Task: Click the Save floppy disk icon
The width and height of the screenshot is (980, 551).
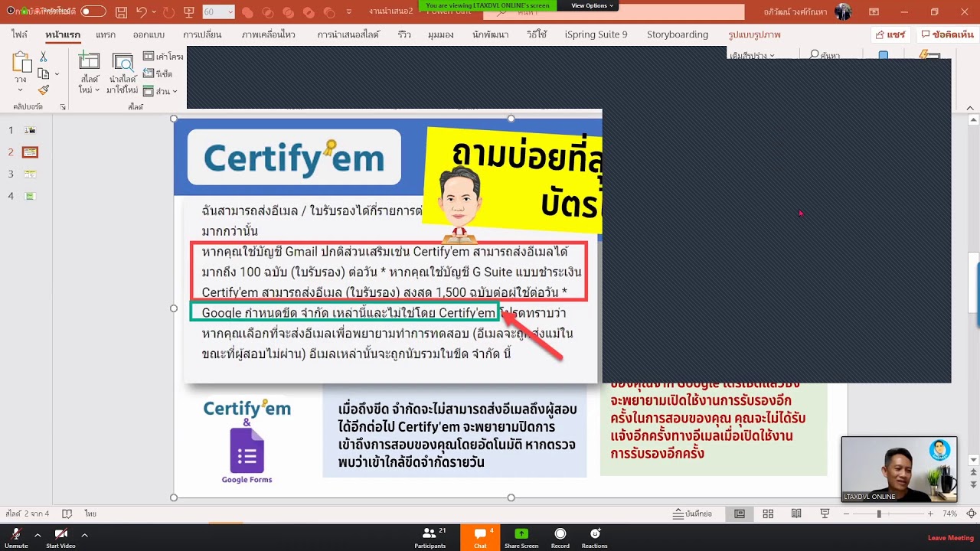Action: [x=121, y=12]
